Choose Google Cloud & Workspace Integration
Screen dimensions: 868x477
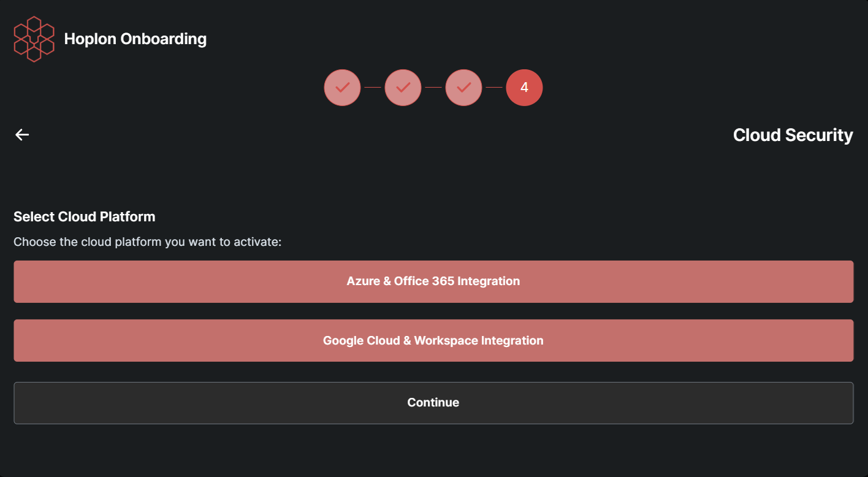tap(433, 340)
